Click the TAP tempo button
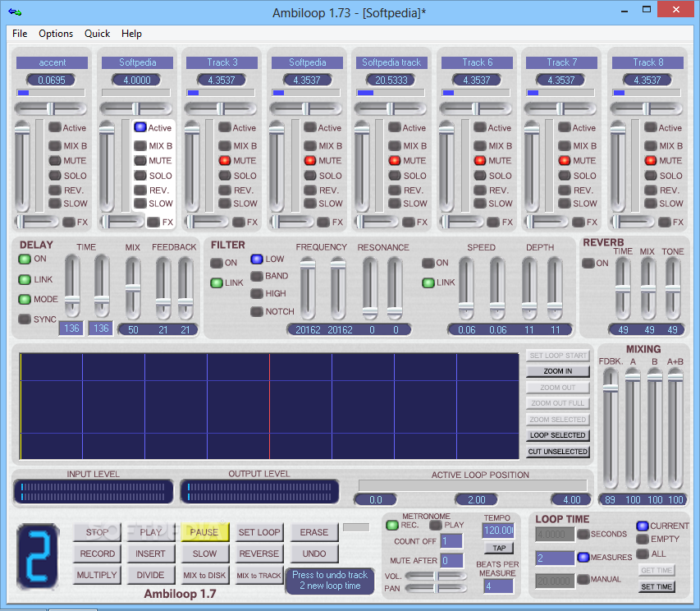 click(x=499, y=548)
